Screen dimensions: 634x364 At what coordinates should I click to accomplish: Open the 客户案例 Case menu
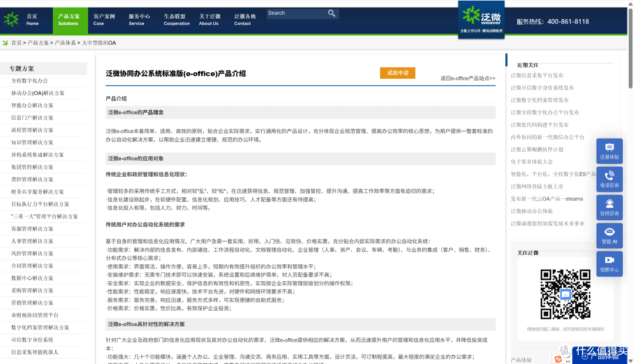(104, 20)
